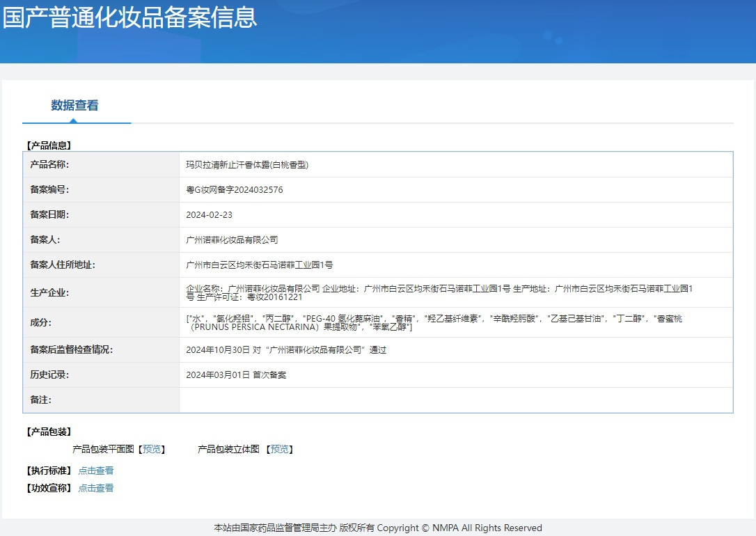Image resolution: width=756 pixels, height=536 pixels.
Task: Select filing number 粤G妆网备字2024032576
Action: [x=235, y=190]
